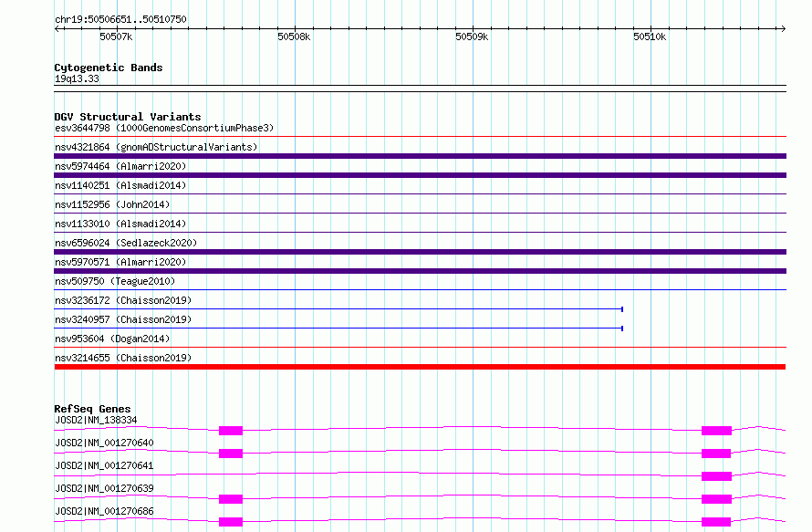Click the 50508k ruler tick label
812x532 pixels.
click(x=294, y=37)
